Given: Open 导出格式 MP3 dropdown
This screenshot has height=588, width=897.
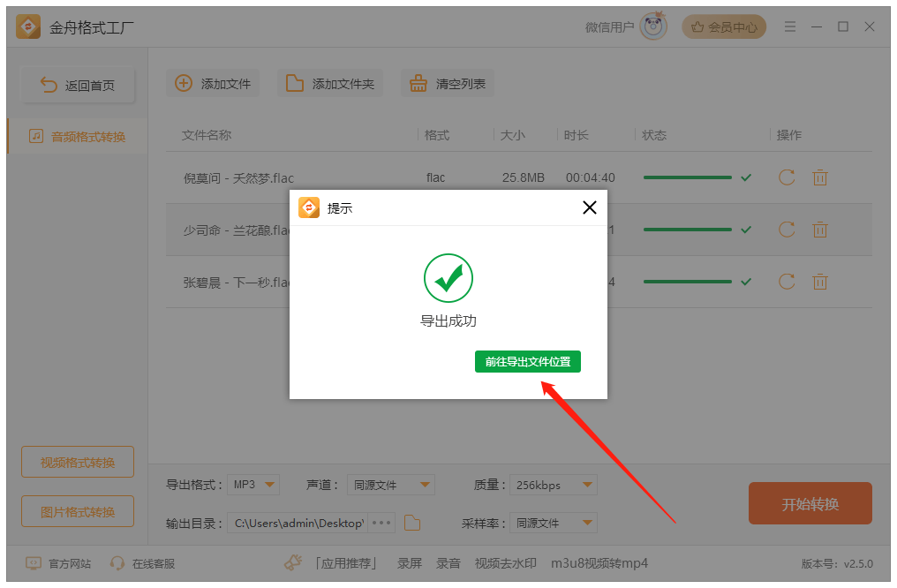Looking at the screenshot, I should pyautogui.click(x=253, y=485).
